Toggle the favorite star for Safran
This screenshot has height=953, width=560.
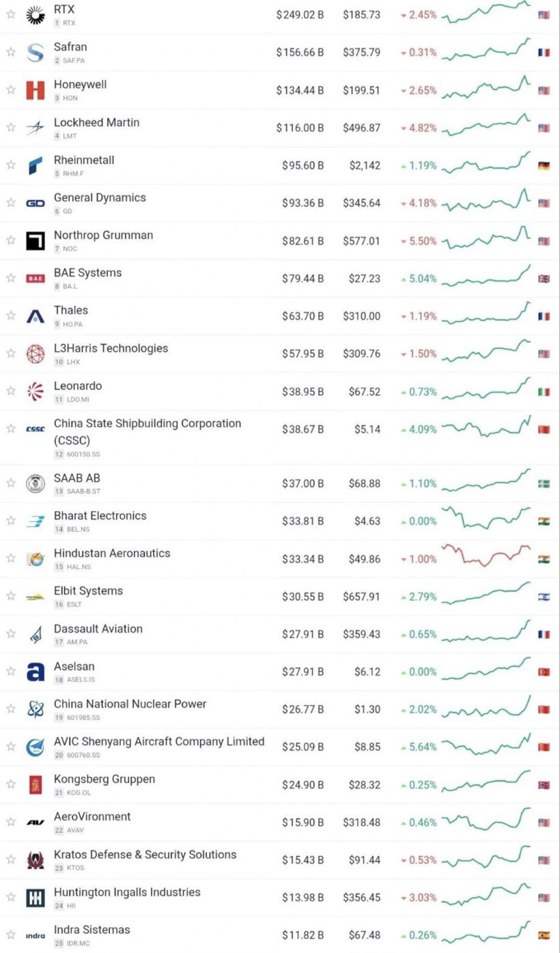pyautogui.click(x=11, y=52)
